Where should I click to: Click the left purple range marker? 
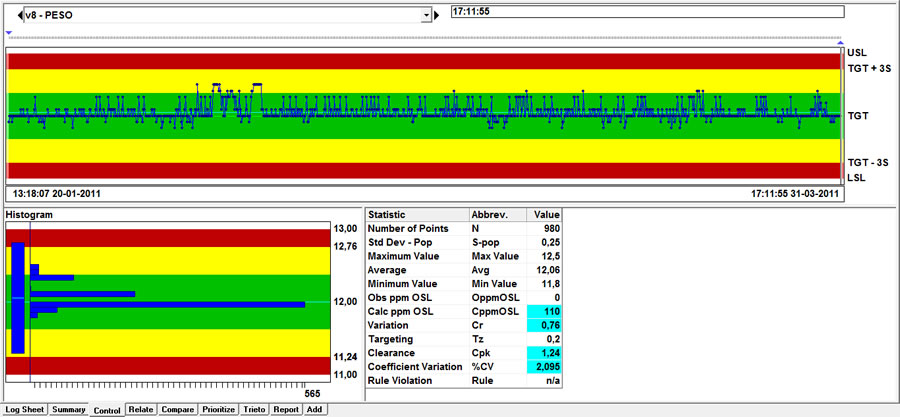9,33
